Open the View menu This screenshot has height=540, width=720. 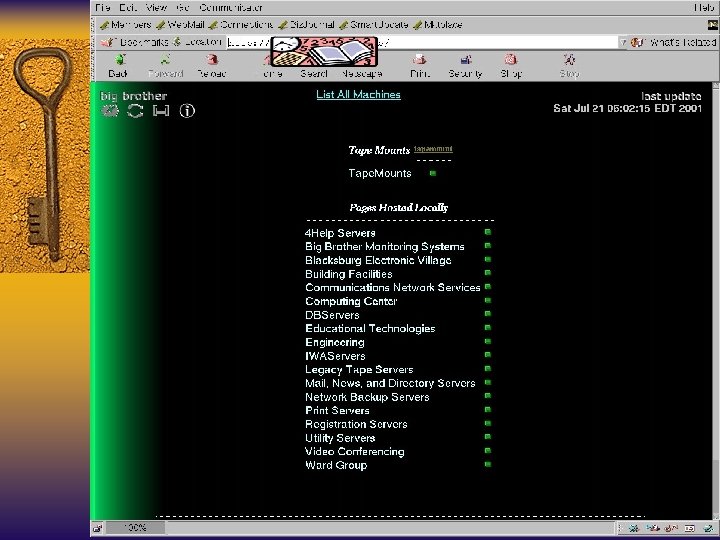pos(157,7)
